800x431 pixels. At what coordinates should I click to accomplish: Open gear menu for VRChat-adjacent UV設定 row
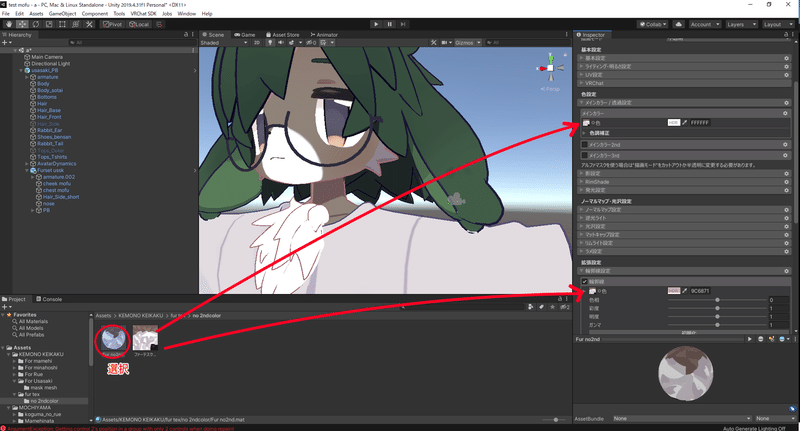(x=786, y=74)
